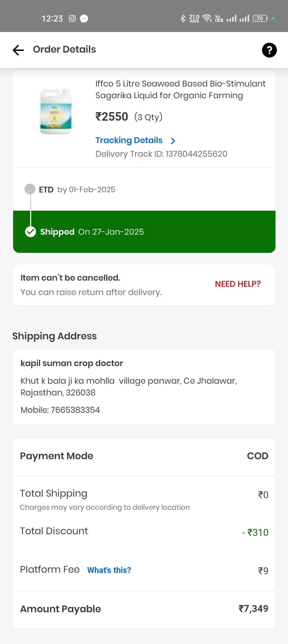288x644 pixels.
Task: Open help via question mark icon
Action: [x=269, y=50]
